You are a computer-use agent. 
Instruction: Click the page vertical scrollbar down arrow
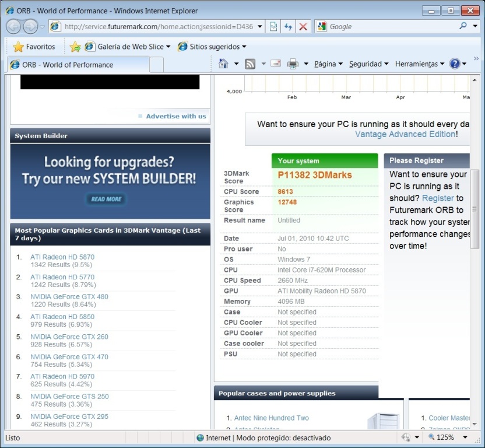(475, 424)
